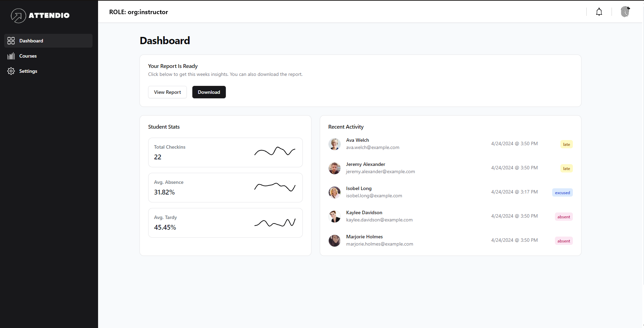Image resolution: width=644 pixels, height=328 pixels.
Task: Click Jeremy Alexander's profile picture
Action: click(334, 168)
